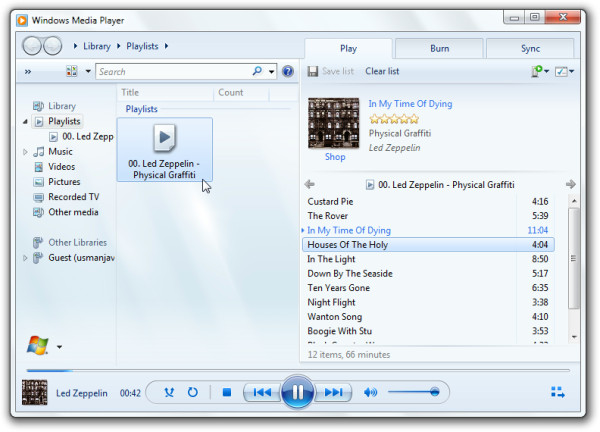The height and width of the screenshot is (432, 600).
Task: Rate the song with the fifth star
Action: point(414,119)
